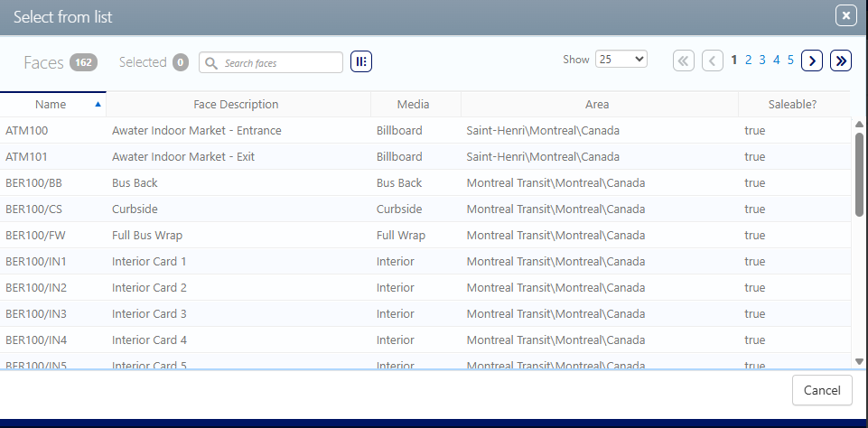Click the Name column sort arrow
Screen dimensions: 868x428
[x=98, y=105]
